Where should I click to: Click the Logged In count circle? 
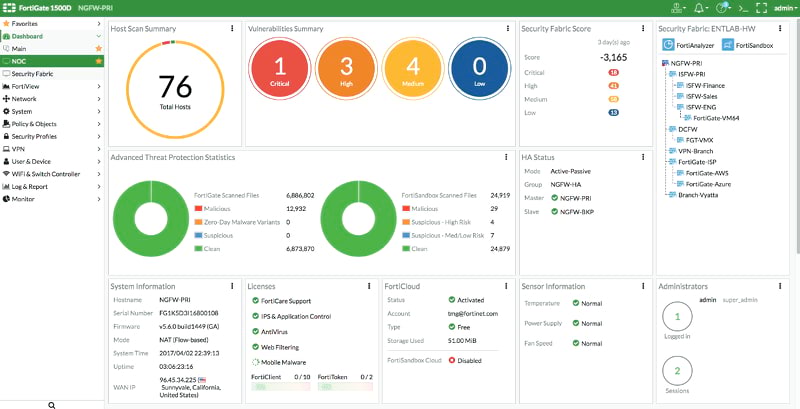click(x=678, y=317)
